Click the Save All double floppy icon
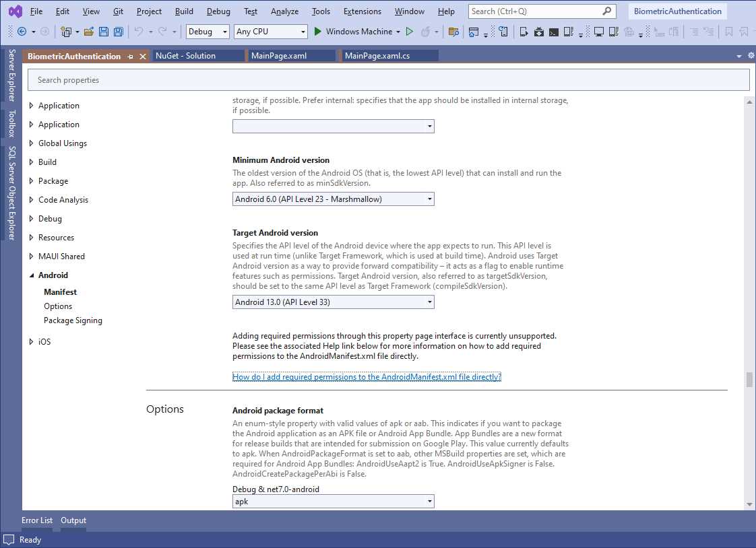Image resolution: width=756 pixels, height=548 pixels. pos(118,32)
